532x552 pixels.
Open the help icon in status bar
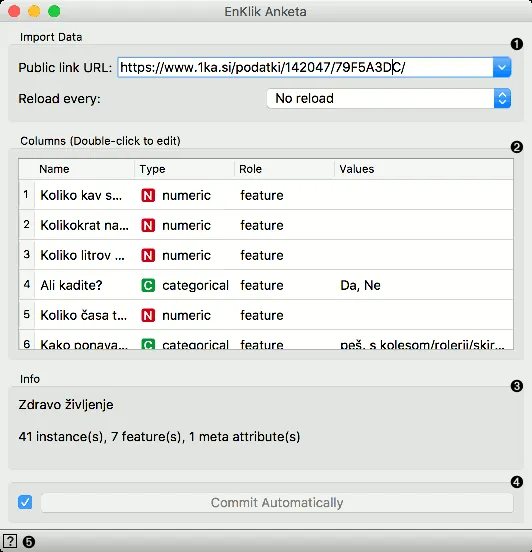(10, 541)
